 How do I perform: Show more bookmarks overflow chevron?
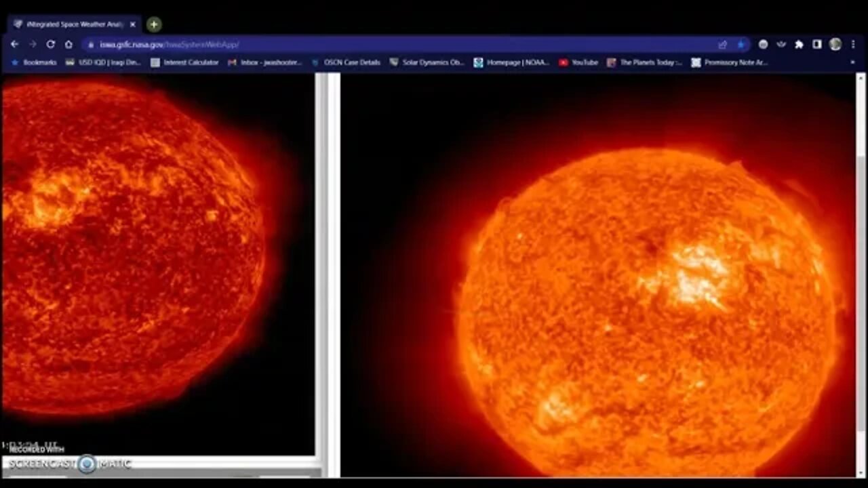pos(852,62)
